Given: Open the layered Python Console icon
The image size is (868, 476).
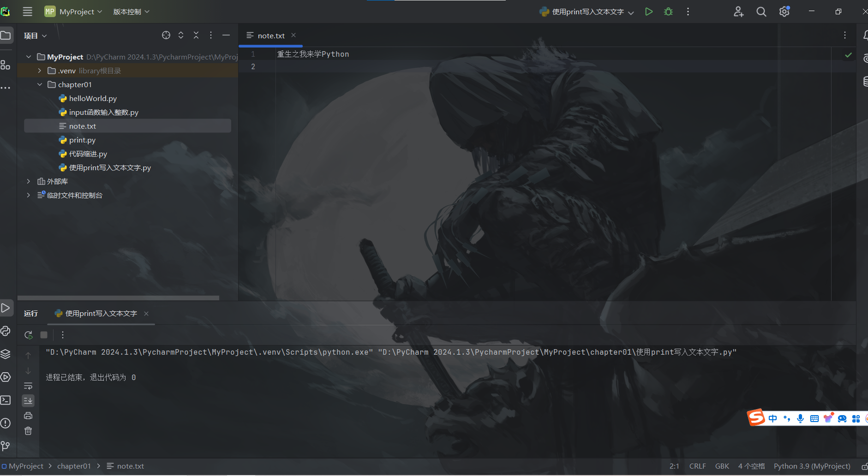Looking at the screenshot, I should click(6, 354).
